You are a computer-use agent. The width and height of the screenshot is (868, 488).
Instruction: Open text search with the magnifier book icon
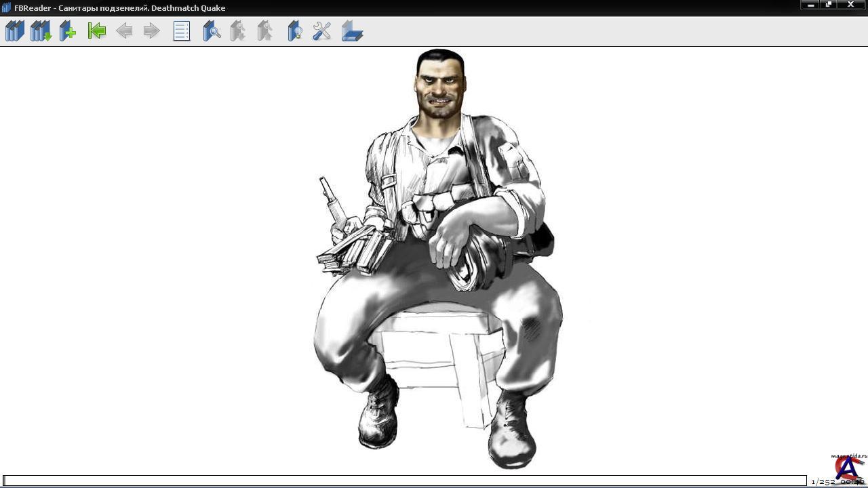point(212,31)
